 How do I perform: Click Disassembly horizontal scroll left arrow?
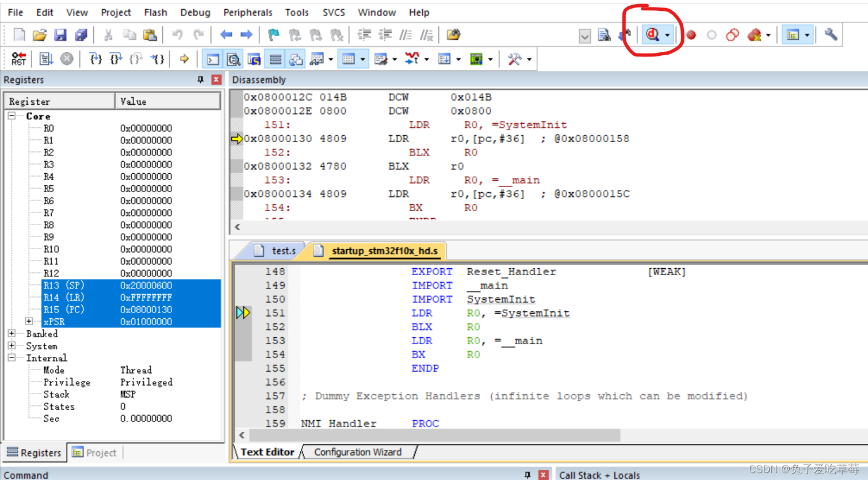(238, 227)
